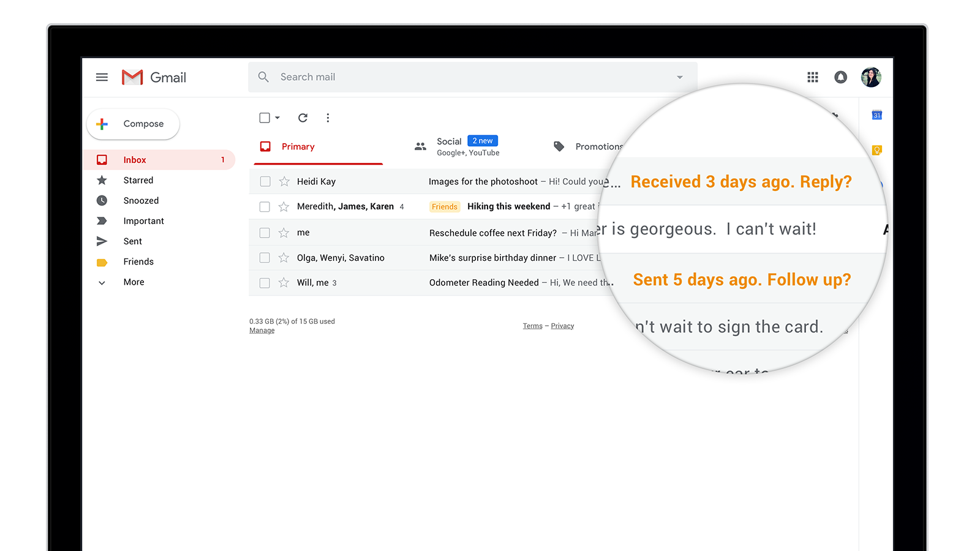This screenshot has height=551, width=980.
Task: Click the search magnifier icon
Action: coord(263,77)
